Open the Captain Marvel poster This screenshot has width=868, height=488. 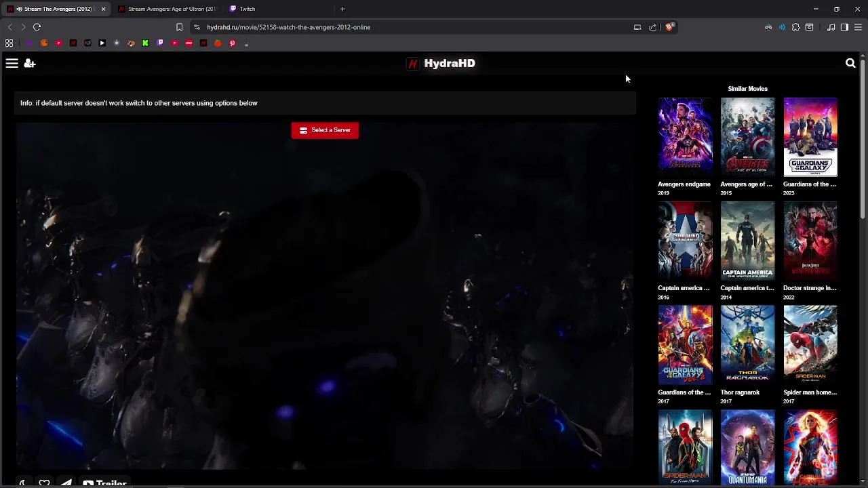pyautogui.click(x=810, y=447)
